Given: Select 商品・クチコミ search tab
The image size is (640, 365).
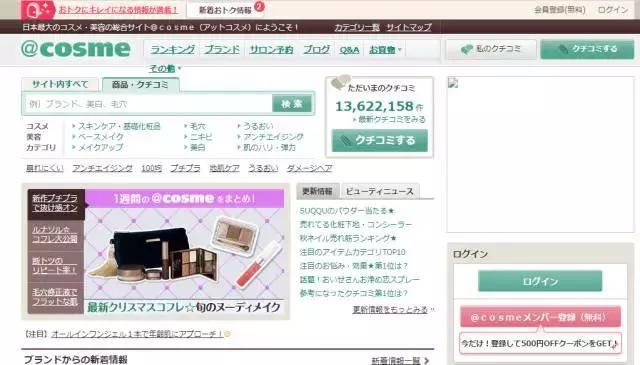Looking at the screenshot, I should (x=140, y=85).
